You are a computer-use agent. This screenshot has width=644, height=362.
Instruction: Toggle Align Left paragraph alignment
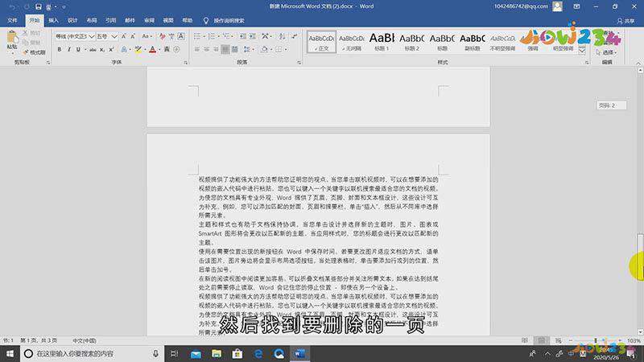pos(197,50)
